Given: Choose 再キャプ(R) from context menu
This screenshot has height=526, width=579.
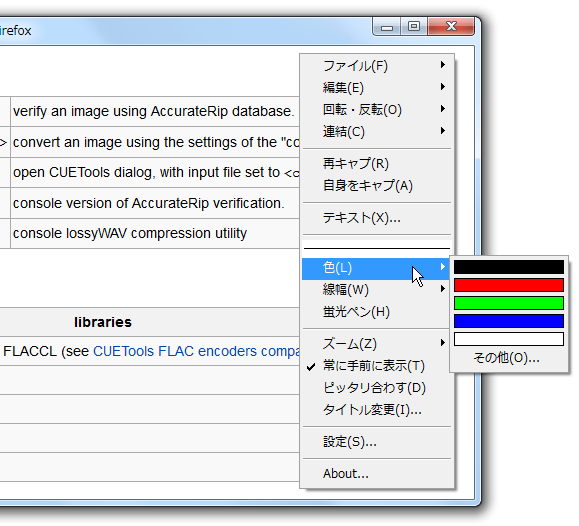Looking at the screenshot, I should [376, 163].
